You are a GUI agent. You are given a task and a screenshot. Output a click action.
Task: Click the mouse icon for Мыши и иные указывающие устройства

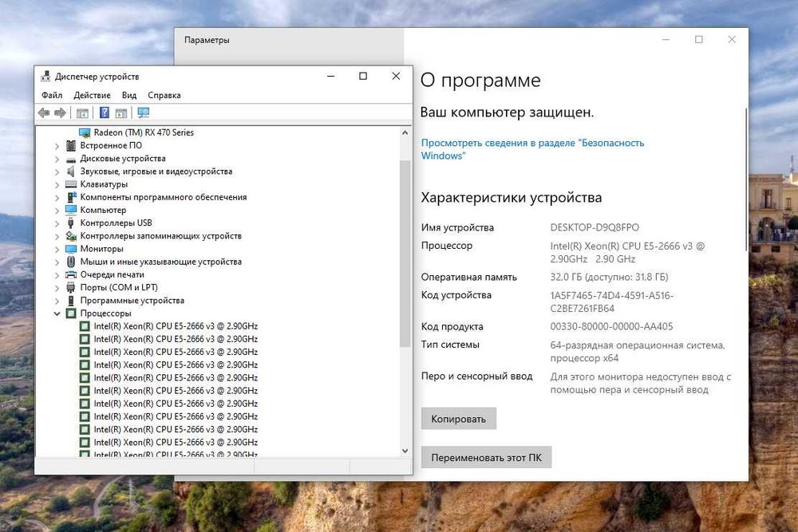pos(71,262)
